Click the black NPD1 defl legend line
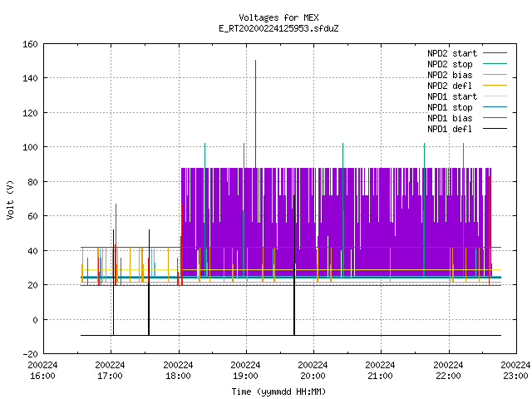Viewport: 532px width, 399px height. point(495,129)
